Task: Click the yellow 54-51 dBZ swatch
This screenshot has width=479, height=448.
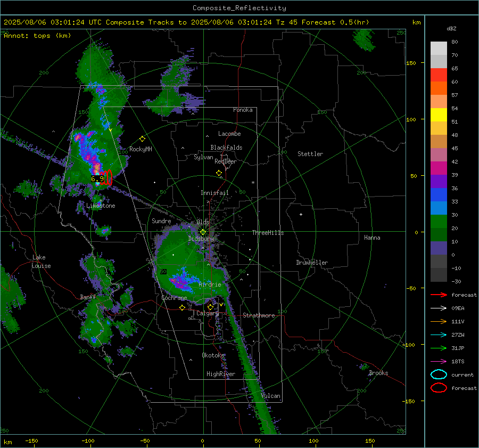Action: [439, 115]
